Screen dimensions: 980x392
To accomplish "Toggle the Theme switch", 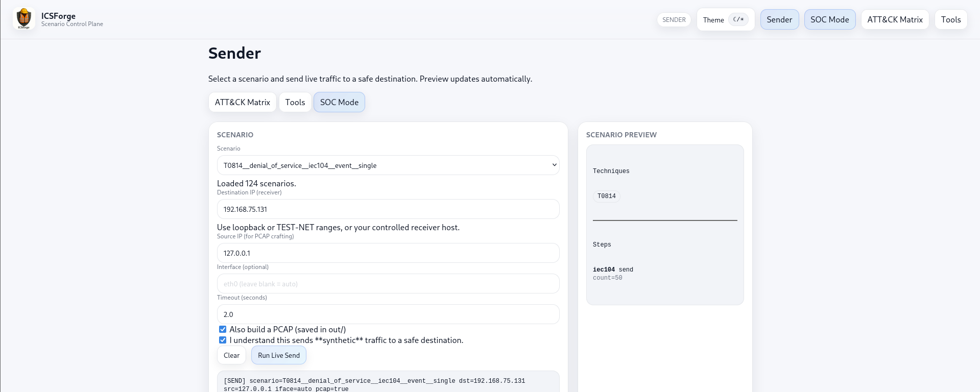I will pyautogui.click(x=738, y=19).
